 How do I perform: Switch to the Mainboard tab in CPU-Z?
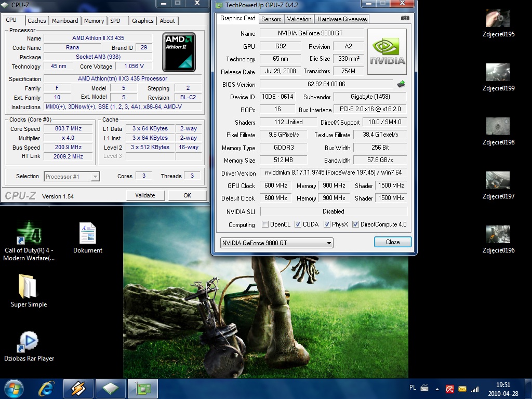(x=65, y=21)
